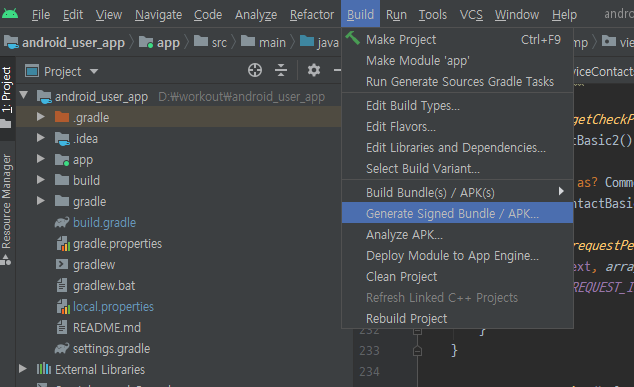Expand the gradle folder

coord(40,201)
